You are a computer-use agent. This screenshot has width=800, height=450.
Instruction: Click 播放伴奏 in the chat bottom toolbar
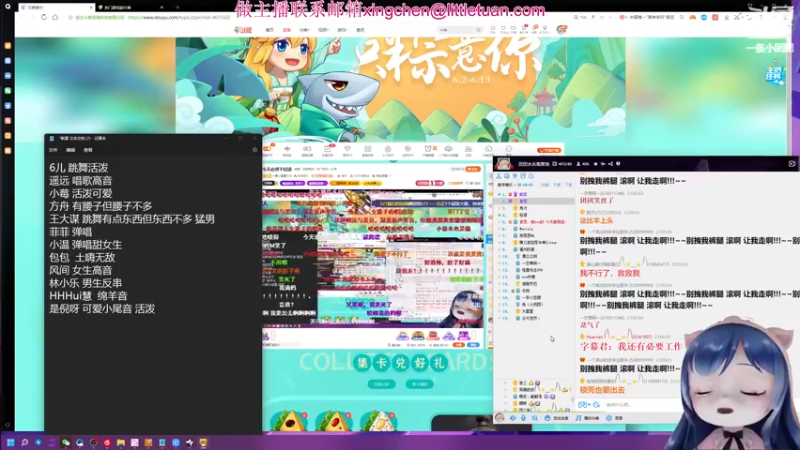click(587, 418)
